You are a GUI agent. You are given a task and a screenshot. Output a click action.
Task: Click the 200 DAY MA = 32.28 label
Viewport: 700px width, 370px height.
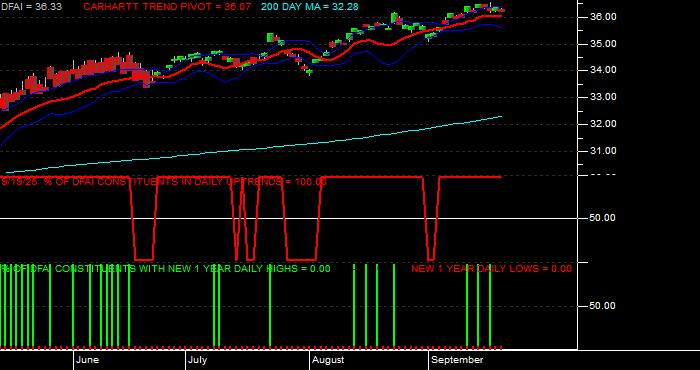[x=309, y=7]
